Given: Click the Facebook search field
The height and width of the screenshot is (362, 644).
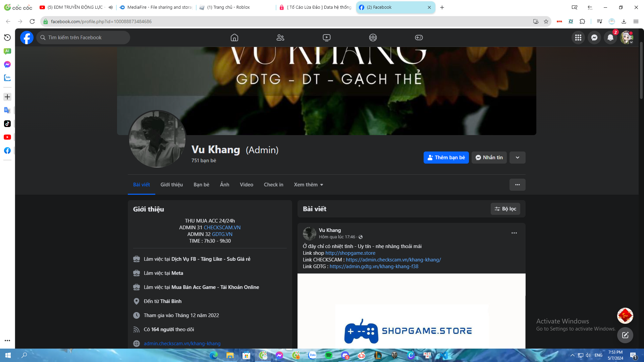Looking at the screenshot, I should click(83, 38).
